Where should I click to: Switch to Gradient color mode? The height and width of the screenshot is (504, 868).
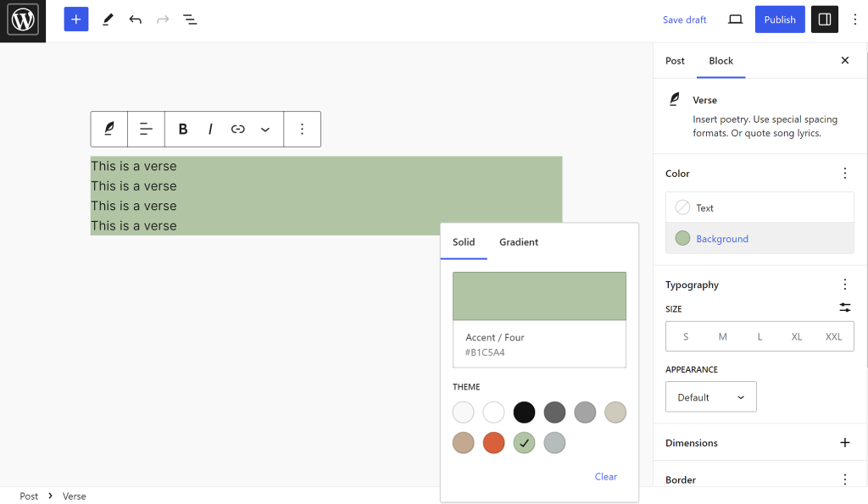point(518,242)
